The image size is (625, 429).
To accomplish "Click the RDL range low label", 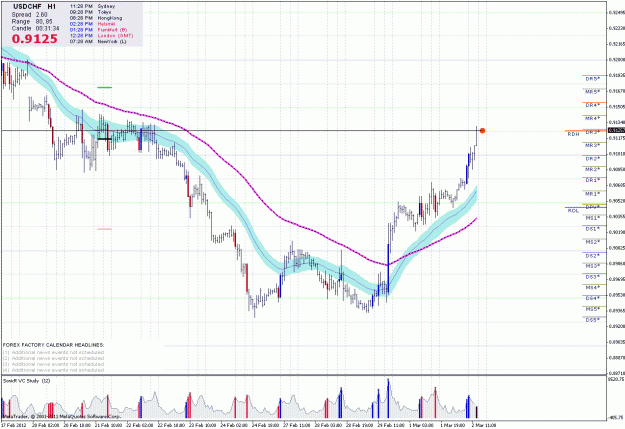I will coord(573,211).
